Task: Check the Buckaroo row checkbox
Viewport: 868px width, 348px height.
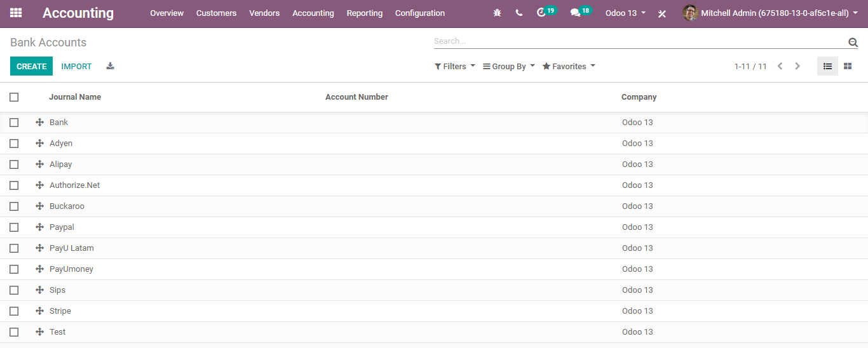Action: point(14,206)
